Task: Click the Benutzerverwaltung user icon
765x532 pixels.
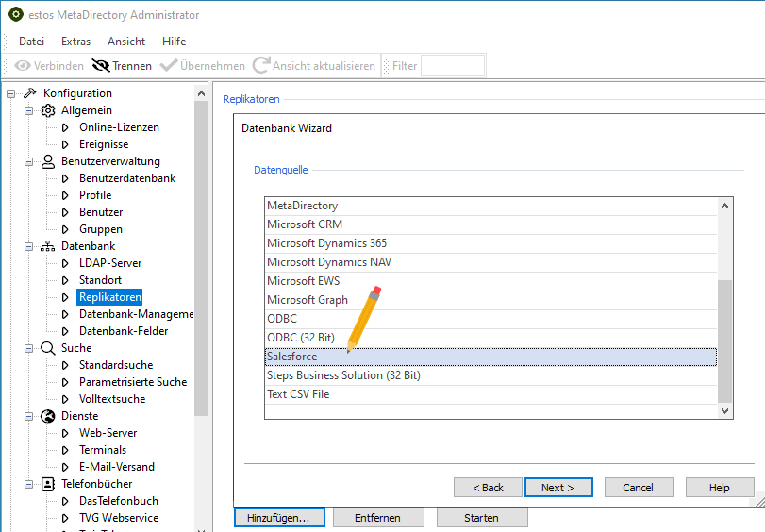Action: (48, 161)
